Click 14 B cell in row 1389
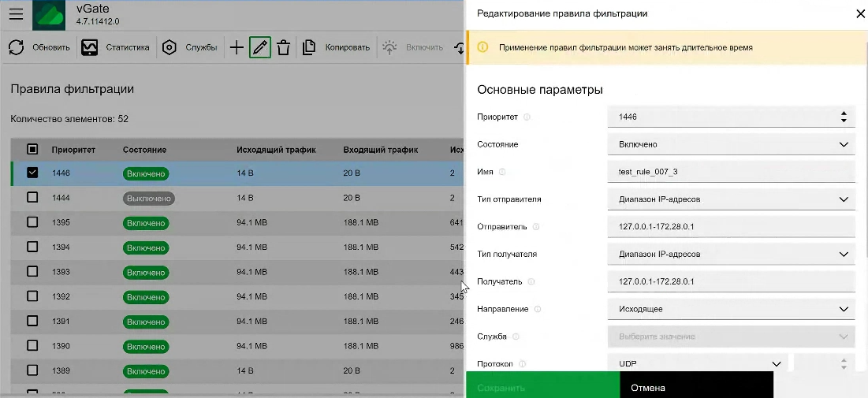The image size is (868, 398). point(244,370)
